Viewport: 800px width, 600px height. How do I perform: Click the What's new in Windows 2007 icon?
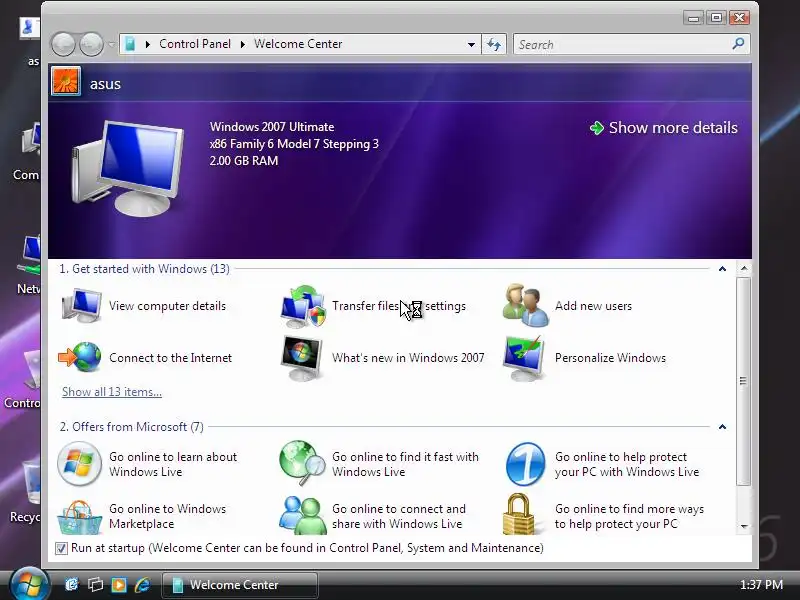(302, 358)
